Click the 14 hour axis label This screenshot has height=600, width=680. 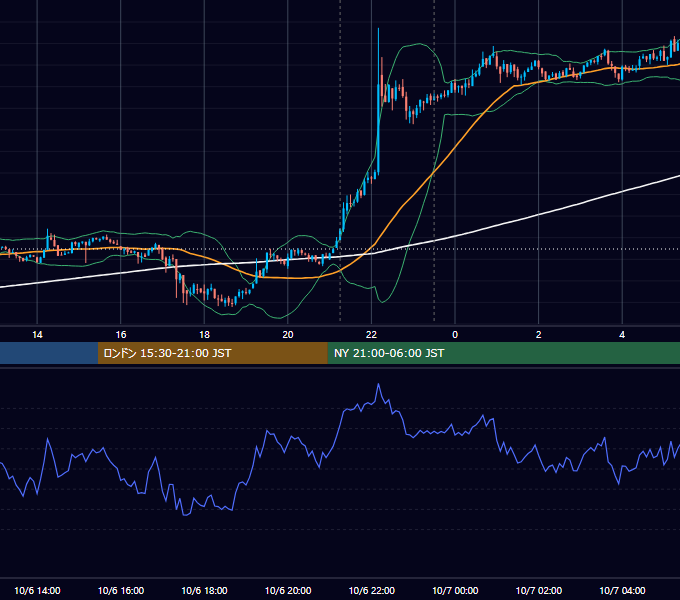[37, 335]
